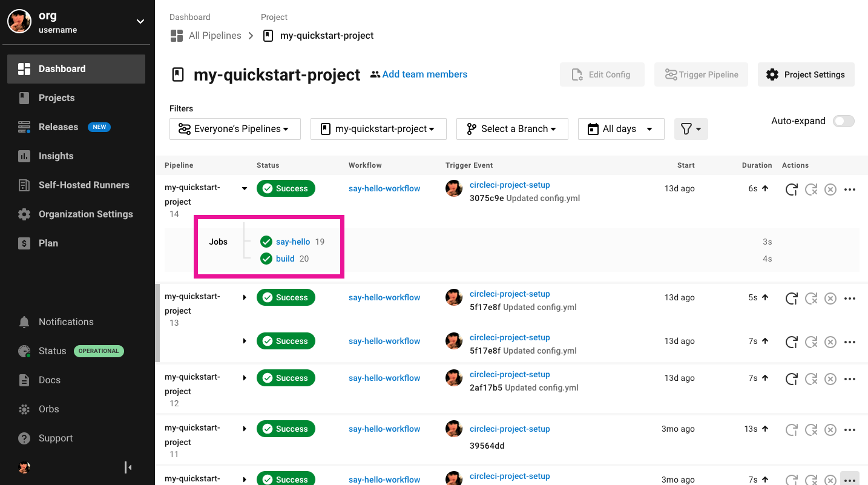
Task: Open the All days date dropdown
Action: click(621, 129)
